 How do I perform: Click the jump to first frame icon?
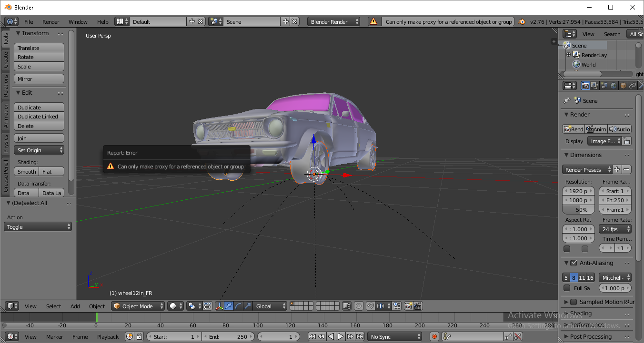point(312,337)
